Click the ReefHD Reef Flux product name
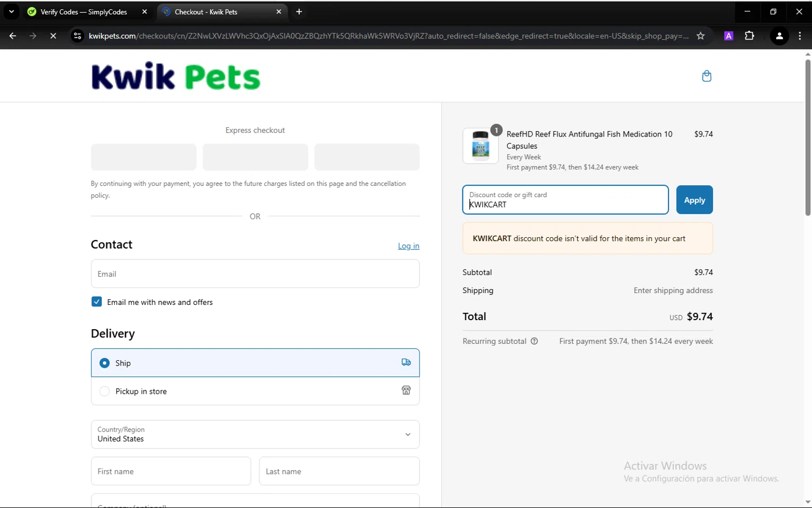 tap(590, 140)
